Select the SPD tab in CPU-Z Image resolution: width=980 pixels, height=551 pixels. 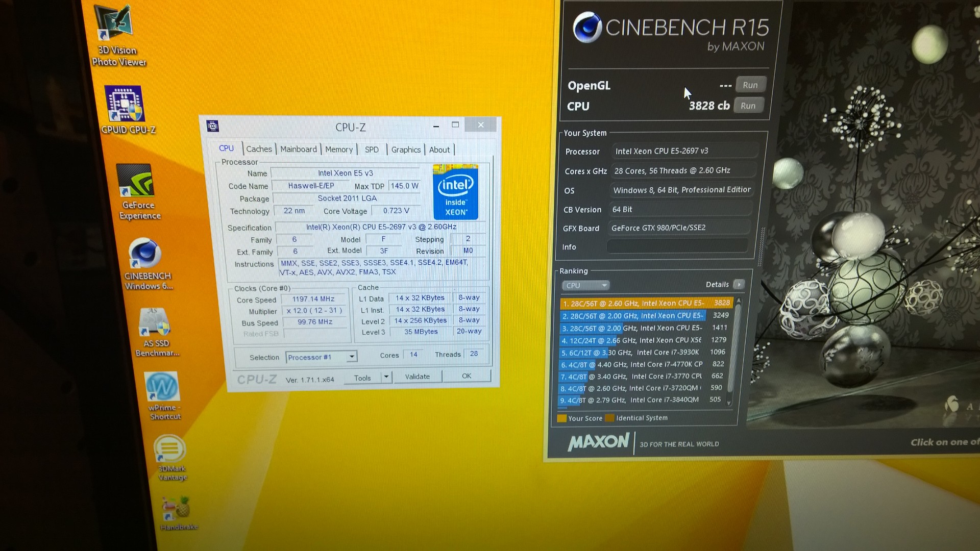tap(372, 149)
